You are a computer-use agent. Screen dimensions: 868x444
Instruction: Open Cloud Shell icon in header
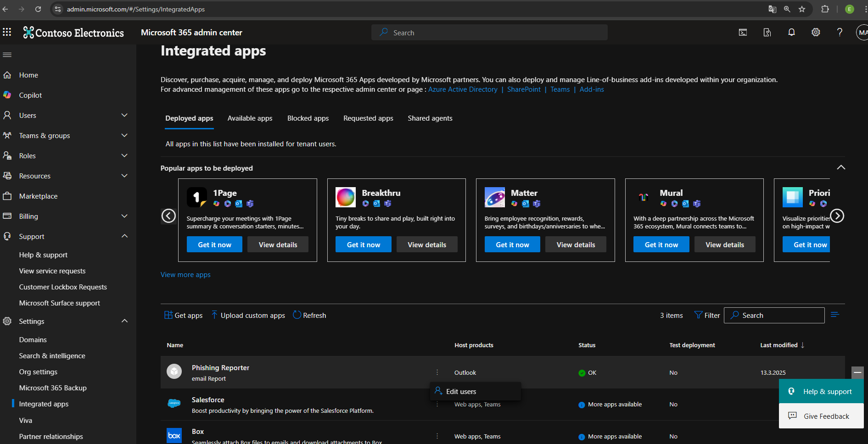pos(743,33)
